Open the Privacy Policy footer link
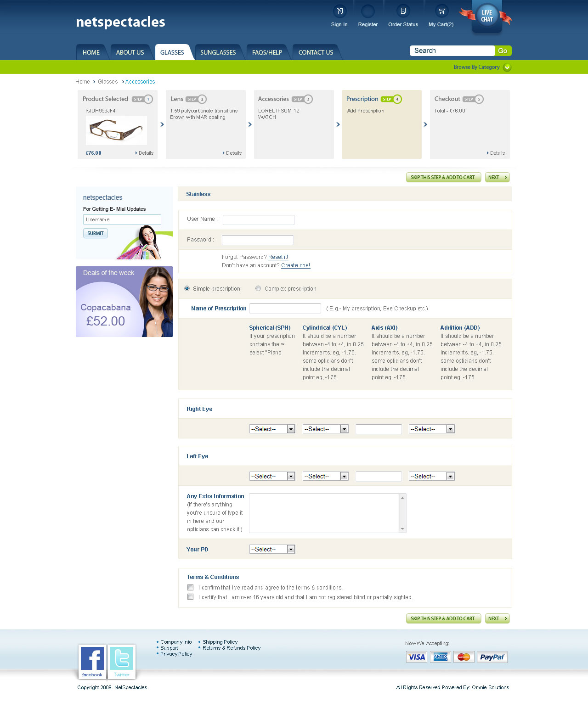This screenshot has height=702, width=588. (x=176, y=654)
